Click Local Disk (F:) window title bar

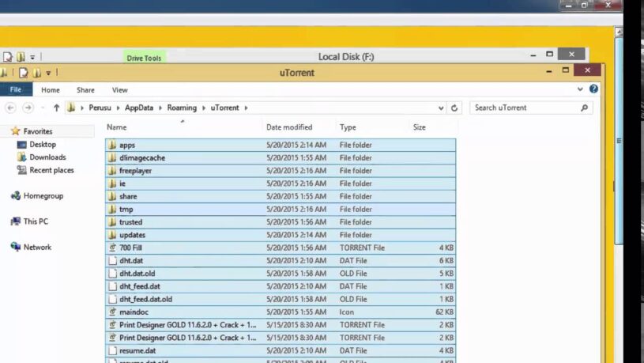pyautogui.click(x=346, y=57)
